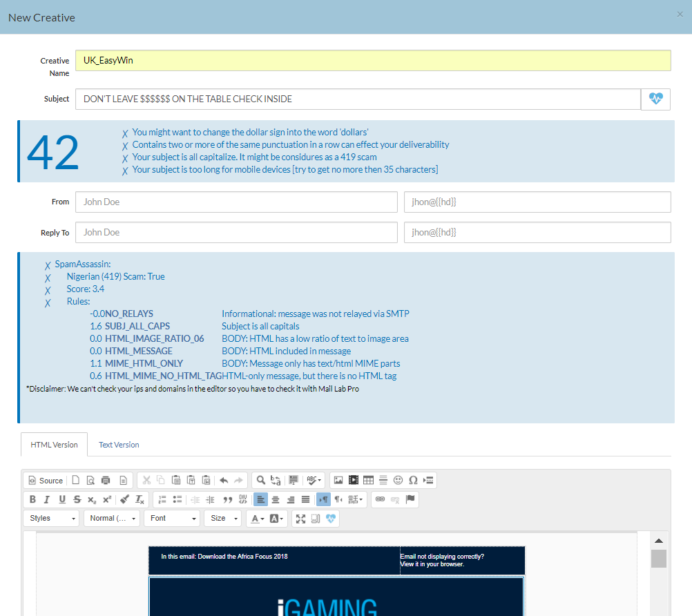Click Create Div Container icon
The width and height of the screenshot is (692, 616).
pyautogui.click(x=242, y=499)
